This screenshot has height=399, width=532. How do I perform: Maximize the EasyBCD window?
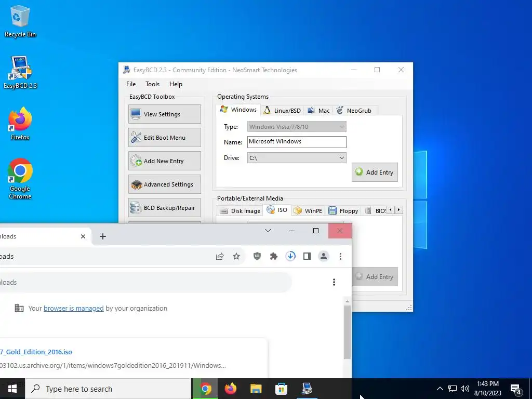tap(377, 70)
